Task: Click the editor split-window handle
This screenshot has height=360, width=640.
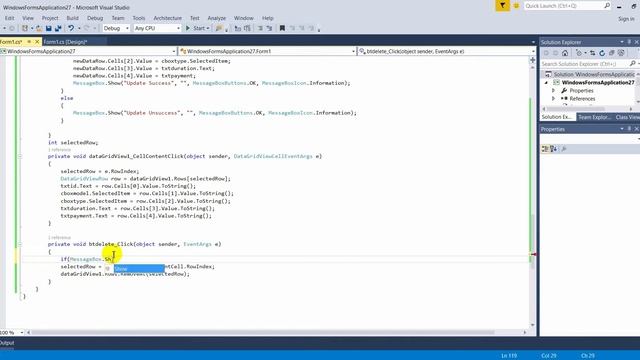Action: [532, 60]
